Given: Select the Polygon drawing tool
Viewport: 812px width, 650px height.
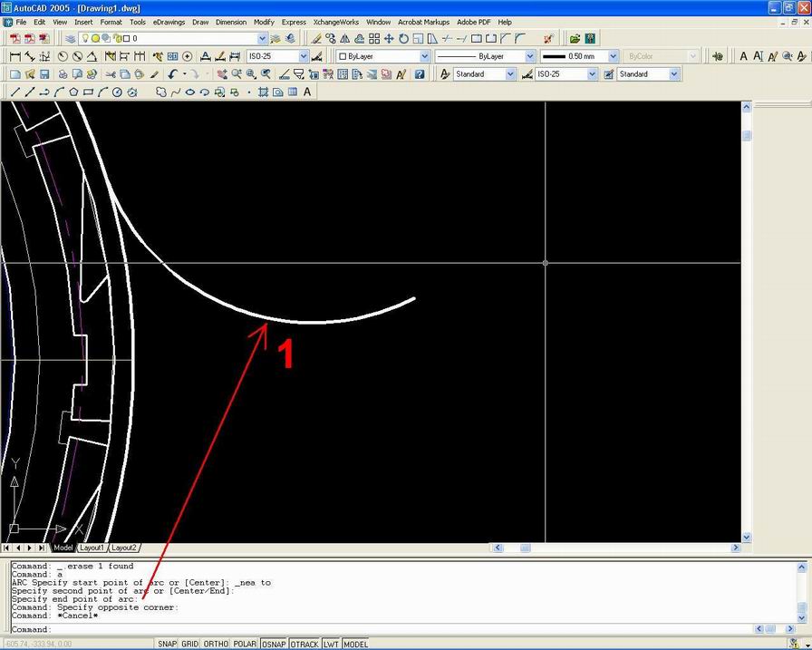Looking at the screenshot, I should [73, 92].
